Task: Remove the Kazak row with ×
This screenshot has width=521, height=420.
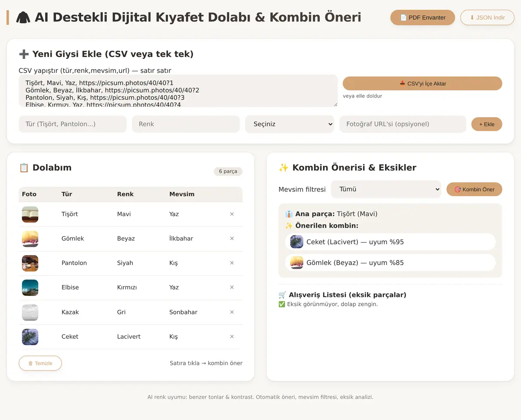Action: coord(232,312)
